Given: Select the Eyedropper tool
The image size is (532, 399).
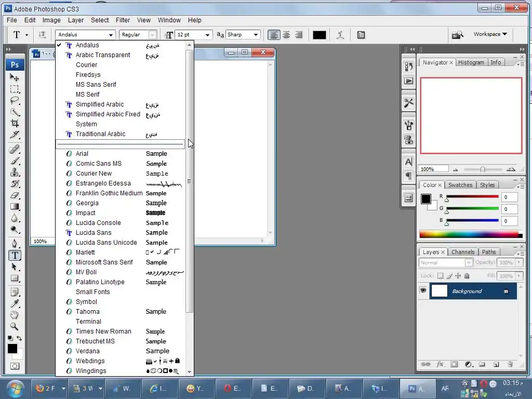Looking at the screenshot, I should coord(14,303).
